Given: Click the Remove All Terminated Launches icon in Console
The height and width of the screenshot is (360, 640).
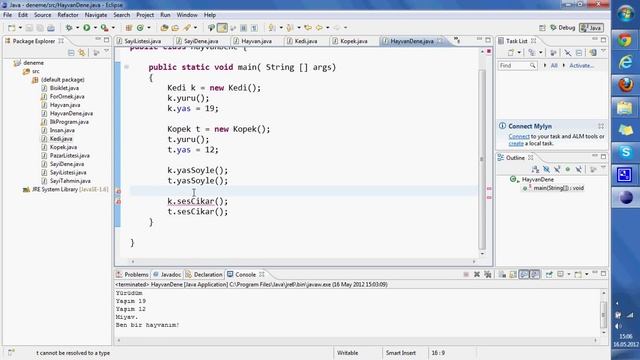Looking at the screenshot, I should (x=488, y=274).
